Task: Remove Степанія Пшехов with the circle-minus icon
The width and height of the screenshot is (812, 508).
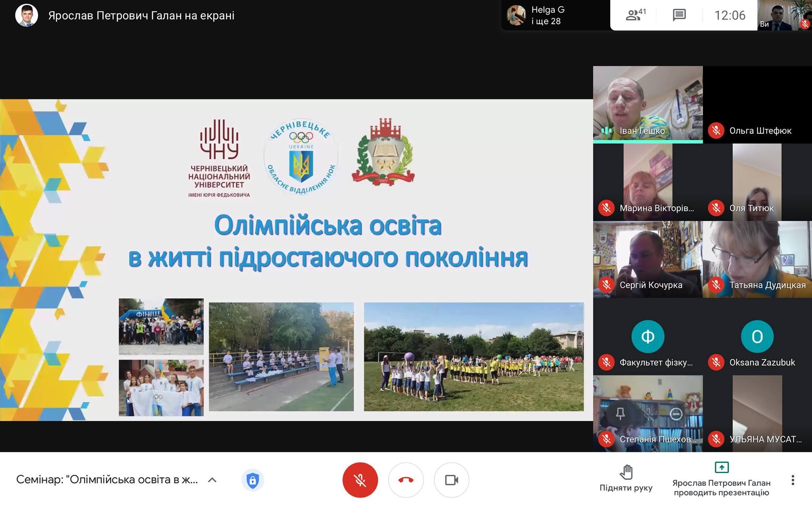Action: coord(676,414)
